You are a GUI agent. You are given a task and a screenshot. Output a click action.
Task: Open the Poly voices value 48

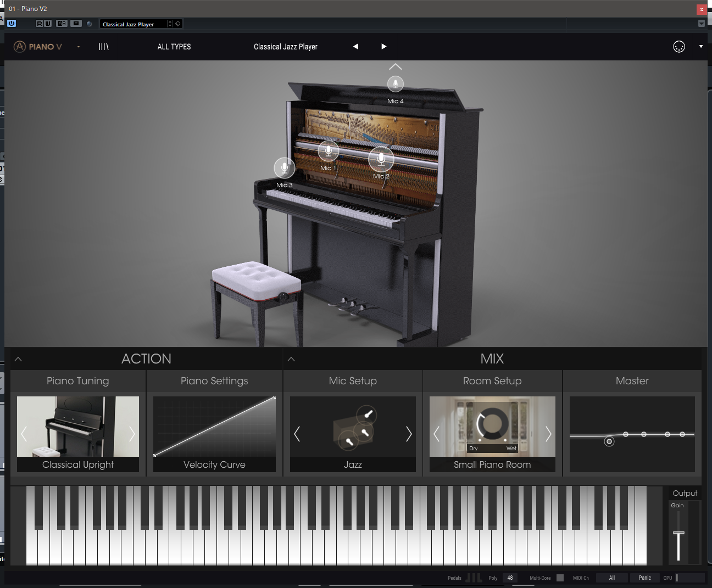(x=510, y=578)
